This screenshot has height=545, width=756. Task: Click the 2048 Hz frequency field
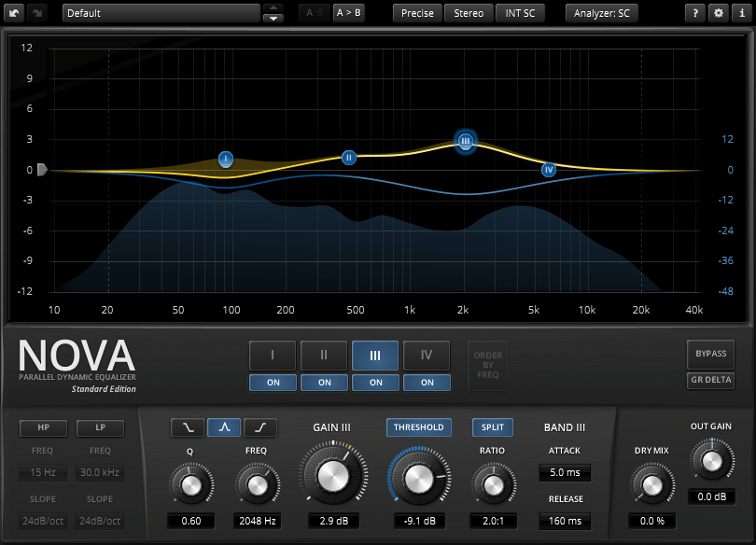(x=258, y=521)
